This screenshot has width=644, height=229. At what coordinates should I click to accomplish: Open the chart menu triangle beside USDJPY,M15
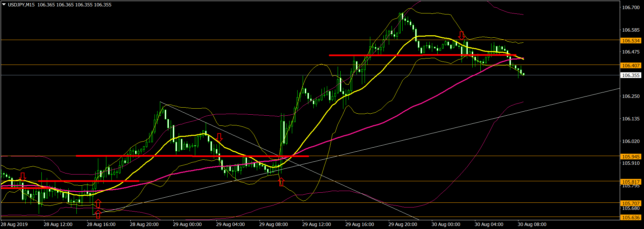(4, 5)
